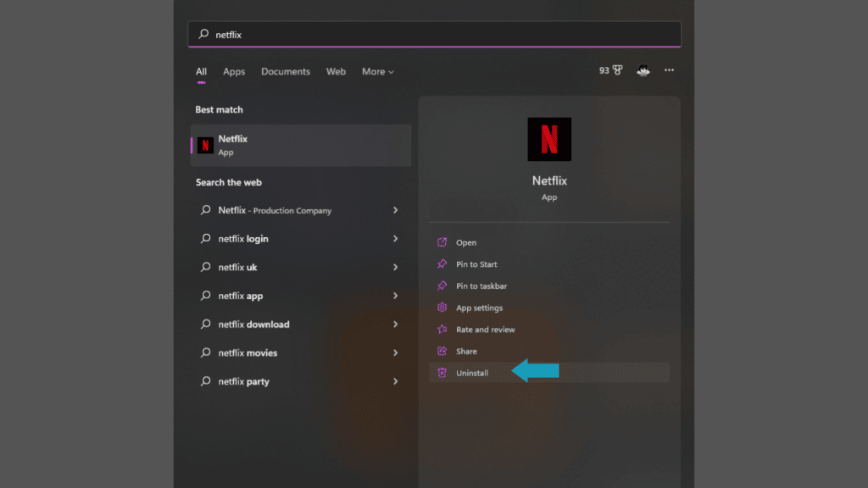This screenshot has height=488, width=868.
Task: Click the netflix download suggestion text
Action: click(253, 324)
